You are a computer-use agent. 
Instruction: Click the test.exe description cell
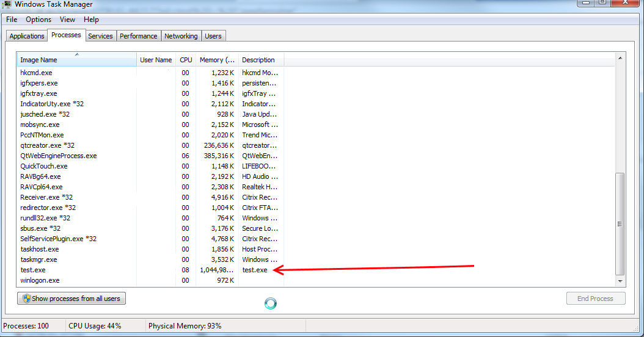click(x=255, y=270)
